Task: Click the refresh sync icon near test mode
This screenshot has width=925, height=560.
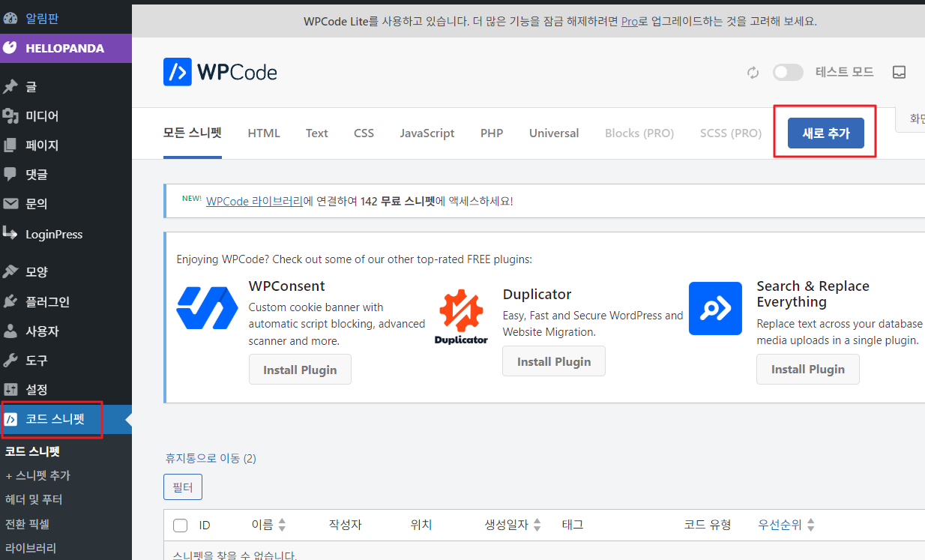Action: pos(753,73)
